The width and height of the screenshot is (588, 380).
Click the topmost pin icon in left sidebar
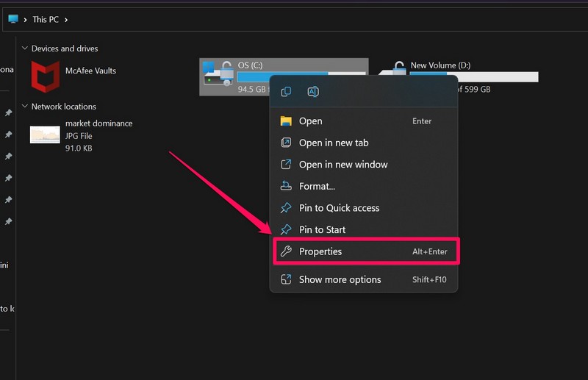8,113
